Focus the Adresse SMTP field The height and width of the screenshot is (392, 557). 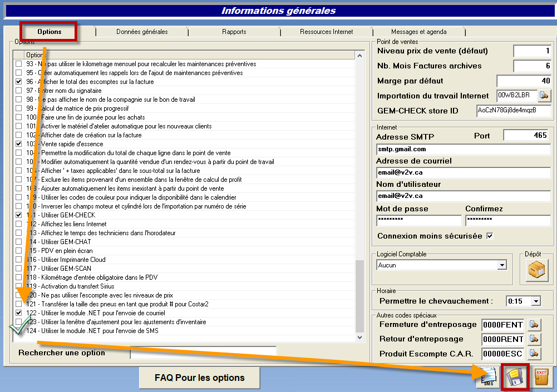464,149
